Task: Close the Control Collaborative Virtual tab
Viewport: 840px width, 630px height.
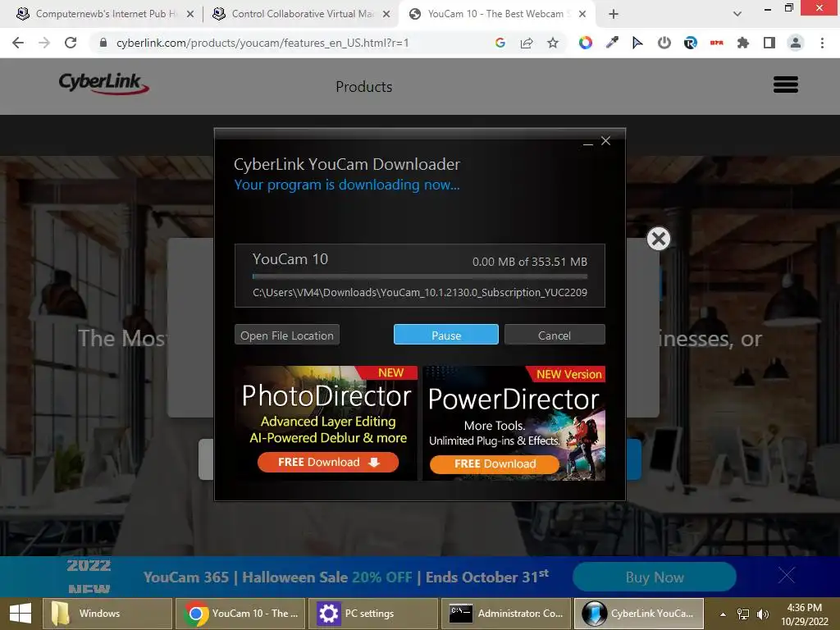Action: point(386,14)
